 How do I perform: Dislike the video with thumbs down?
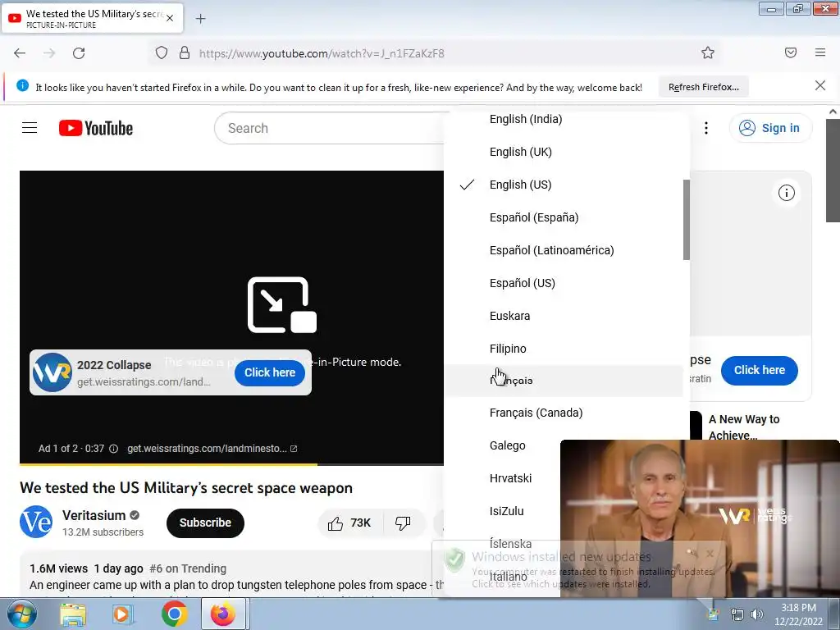coord(404,523)
